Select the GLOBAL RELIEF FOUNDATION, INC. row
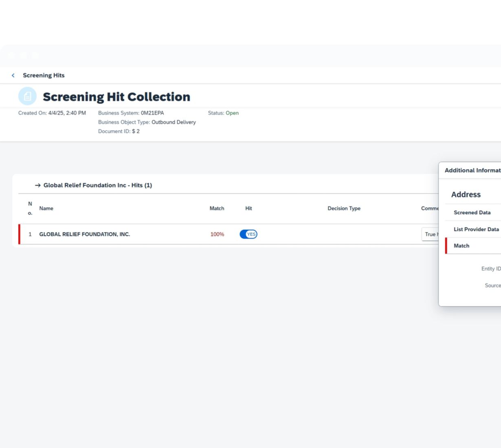The height and width of the screenshot is (448, 501). point(84,234)
